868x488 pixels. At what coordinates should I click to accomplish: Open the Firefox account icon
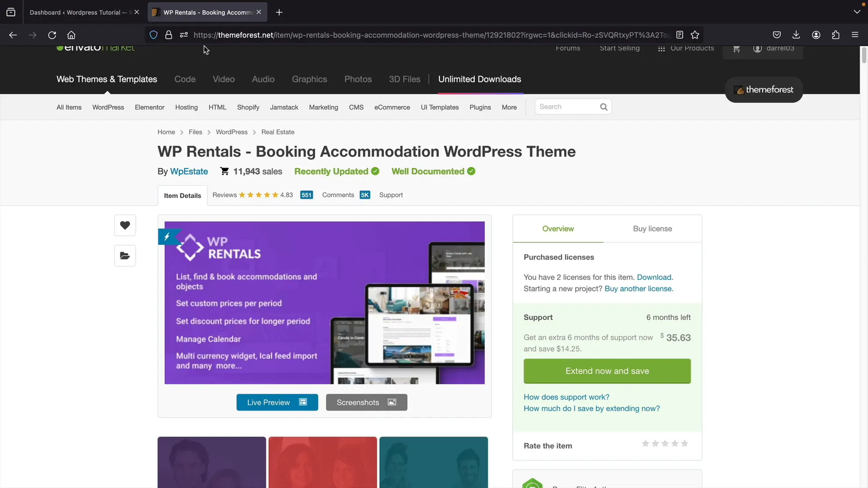tap(816, 35)
